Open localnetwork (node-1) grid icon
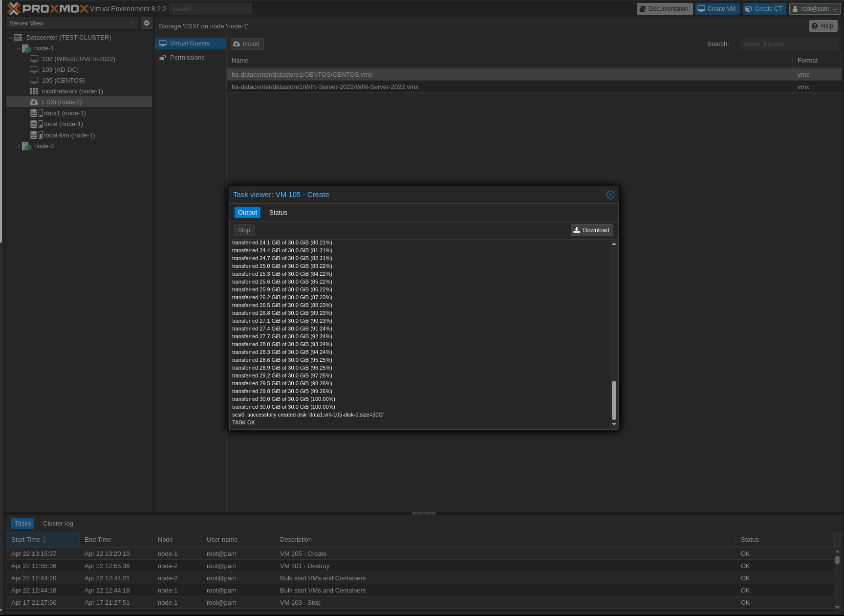 pos(34,91)
